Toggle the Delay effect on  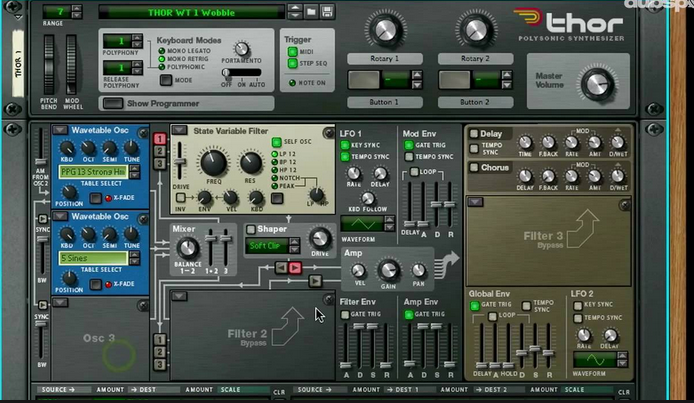(x=475, y=133)
